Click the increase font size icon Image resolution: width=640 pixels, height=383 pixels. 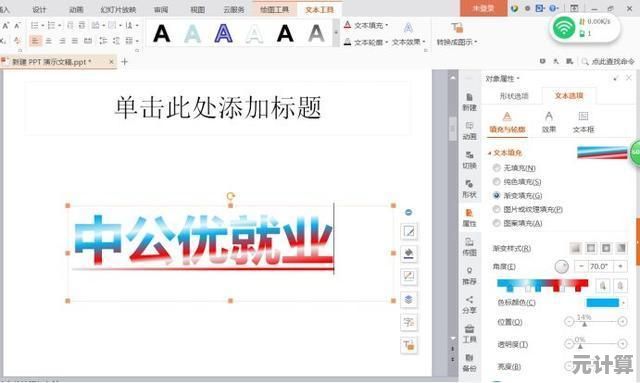coord(6,26)
